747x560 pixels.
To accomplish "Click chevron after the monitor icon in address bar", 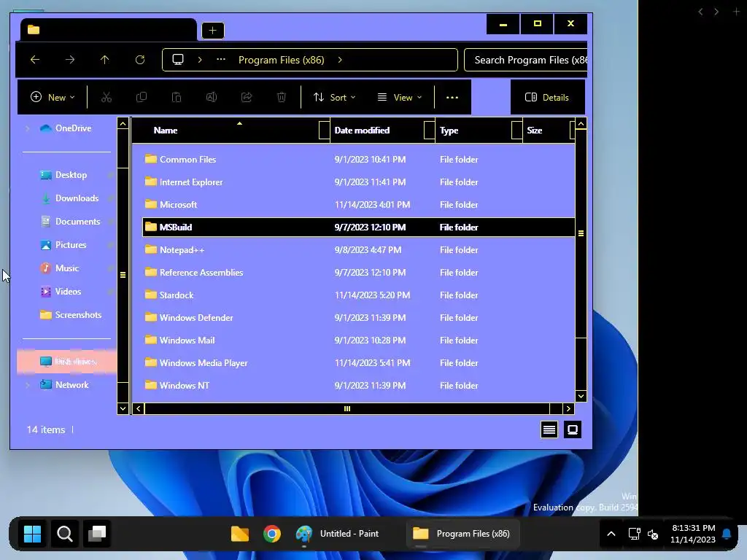I will click(200, 60).
